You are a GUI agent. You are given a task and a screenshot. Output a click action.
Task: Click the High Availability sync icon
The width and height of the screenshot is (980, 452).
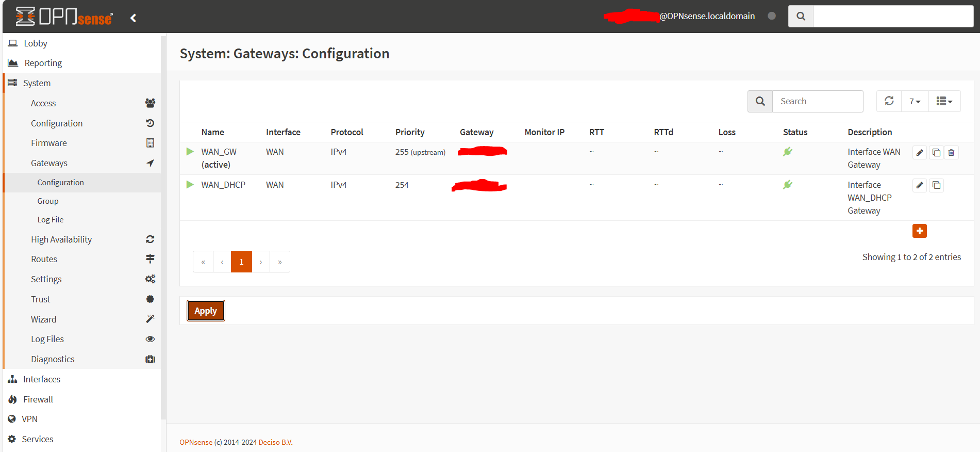pyautogui.click(x=150, y=239)
